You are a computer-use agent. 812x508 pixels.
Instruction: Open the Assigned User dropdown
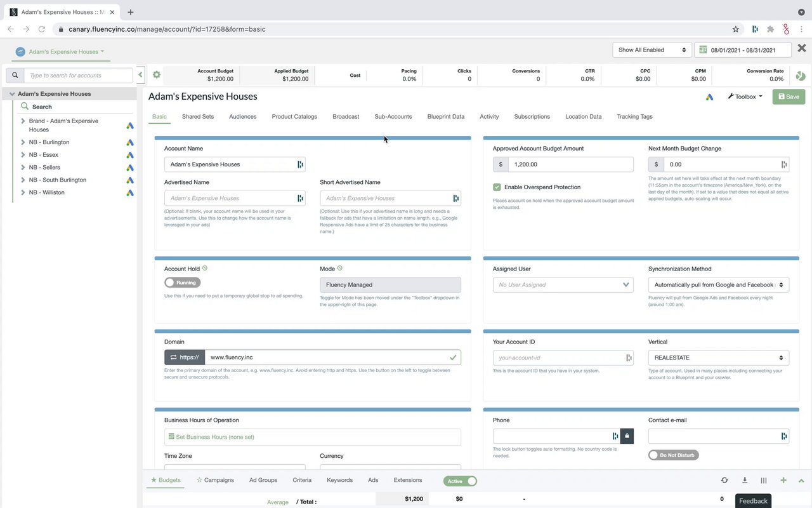[x=563, y=285]
